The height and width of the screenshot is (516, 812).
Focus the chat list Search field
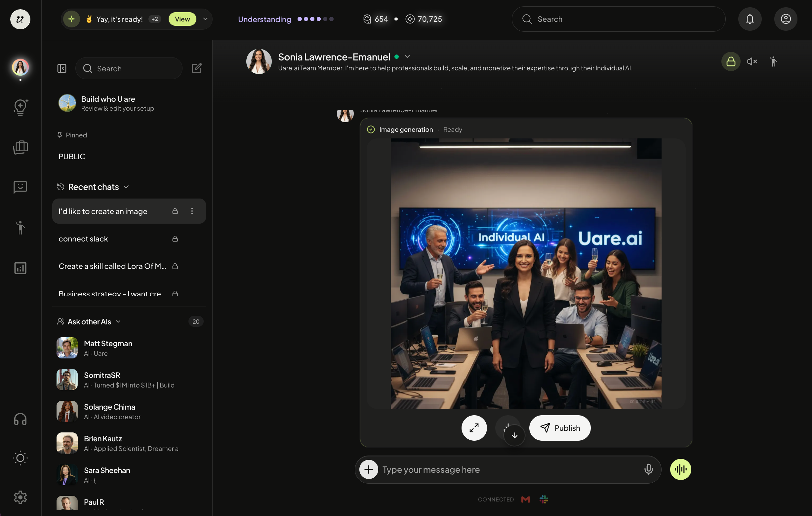coord(129,68)
